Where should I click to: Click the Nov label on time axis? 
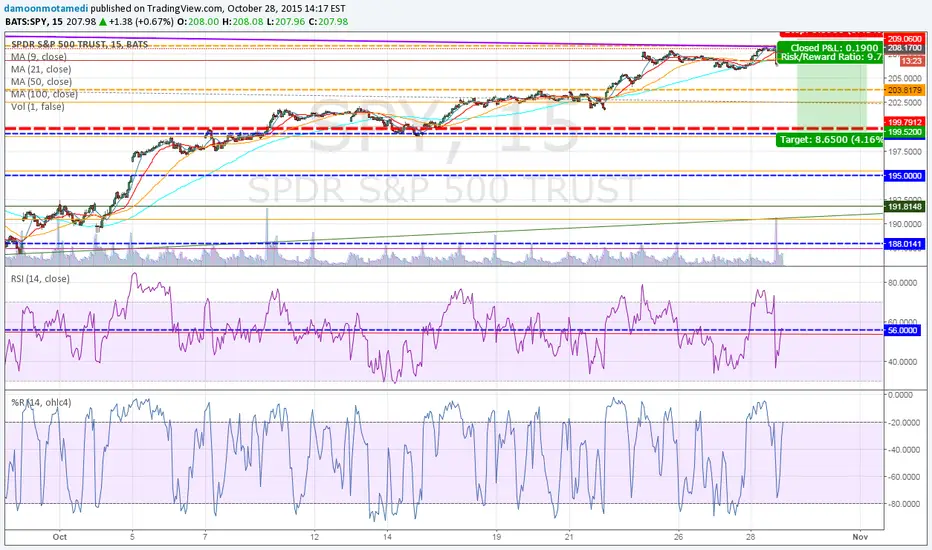(860, 537)
